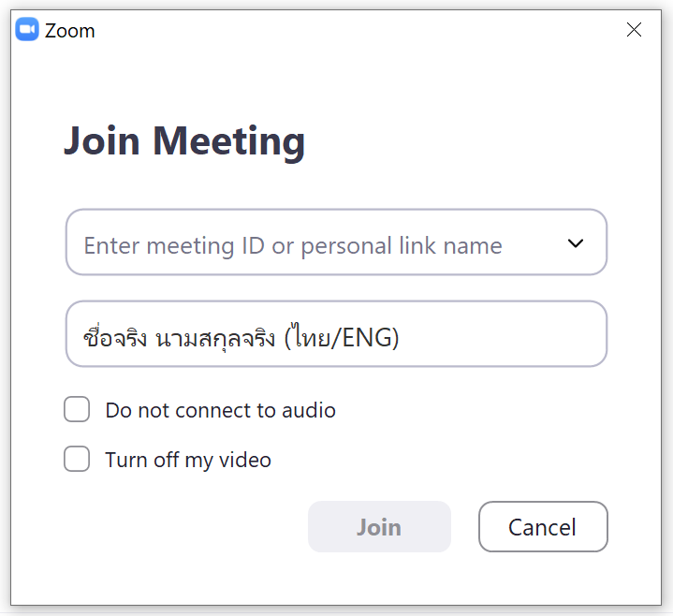
Task: Click the "Do not connect to audio" label text
Action: point(220,410)
